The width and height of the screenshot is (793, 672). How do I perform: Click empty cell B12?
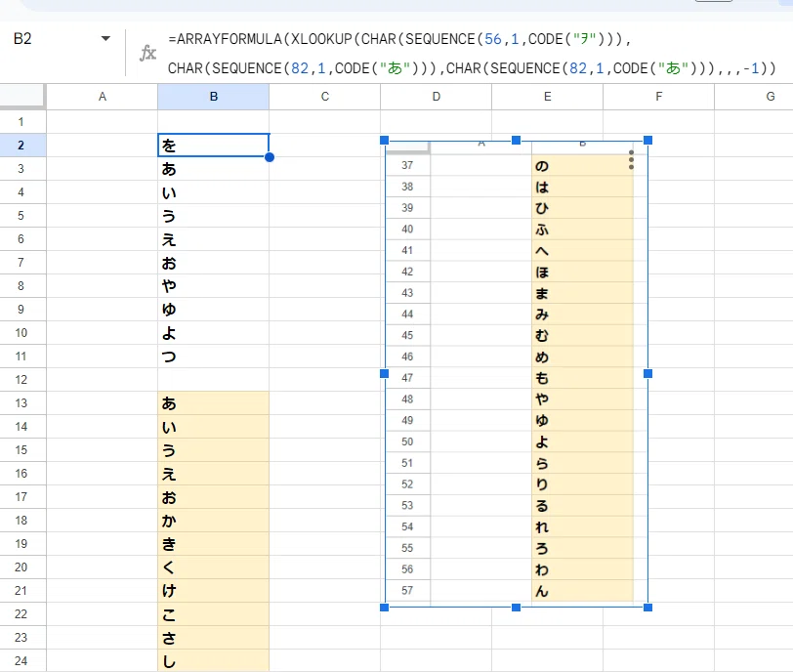(x=214, y=380)
